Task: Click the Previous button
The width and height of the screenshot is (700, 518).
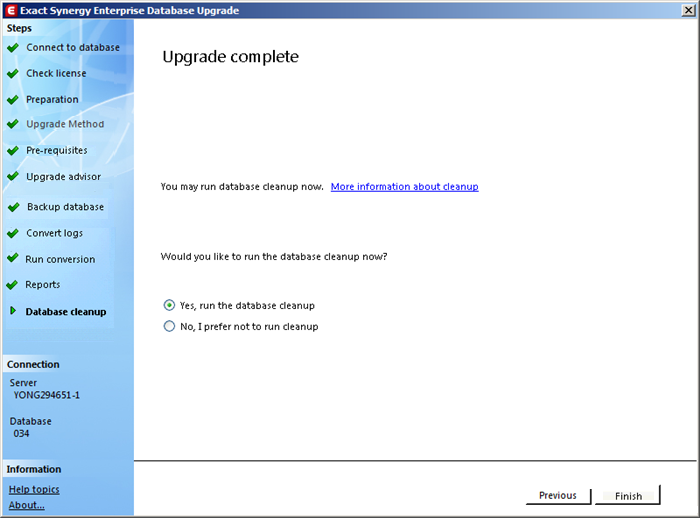Action: tap(558, 496)
